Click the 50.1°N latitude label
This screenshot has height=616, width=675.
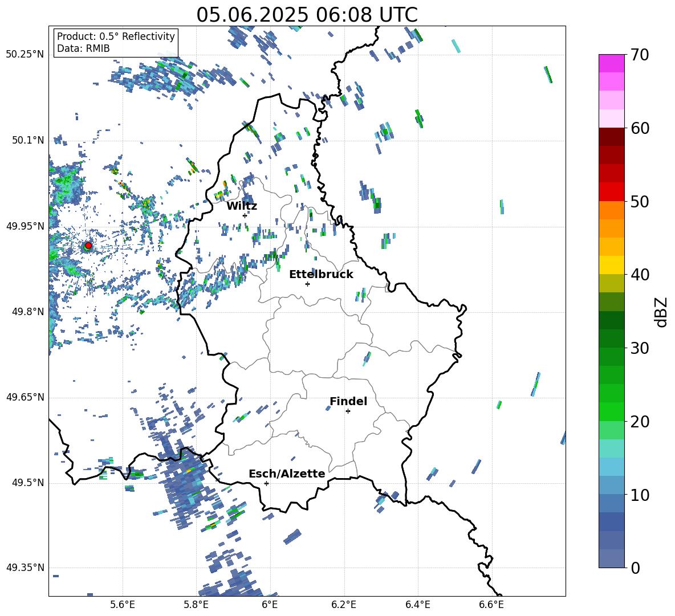tap(27, 140)
